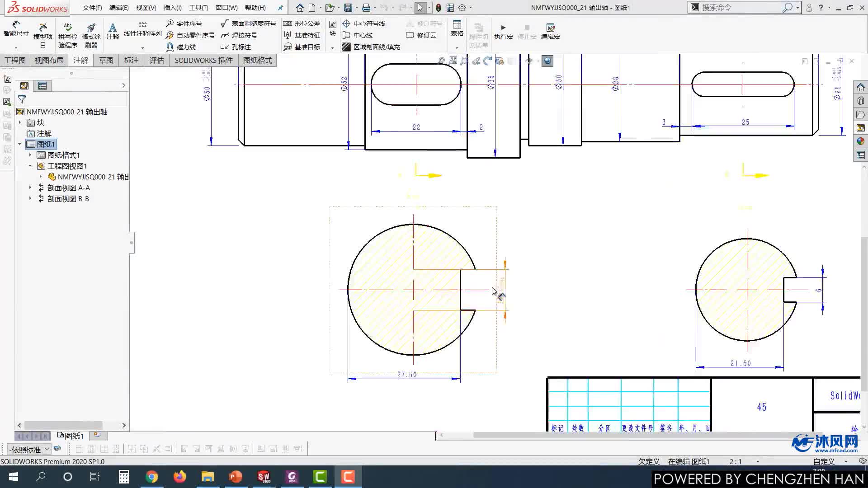
Task: Toggle the select cursor tool
Action: click(x=420, y=8)
